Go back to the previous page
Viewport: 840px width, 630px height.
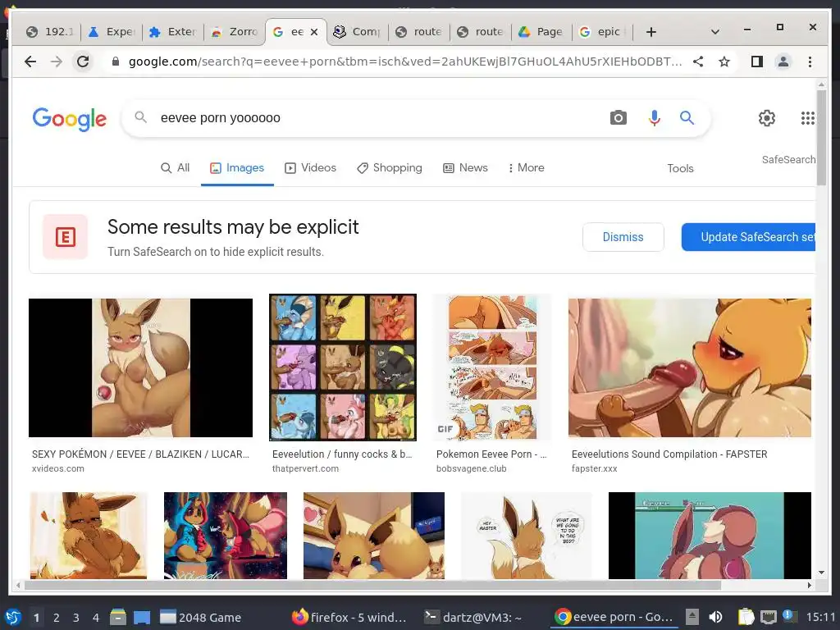click(30, 62)
